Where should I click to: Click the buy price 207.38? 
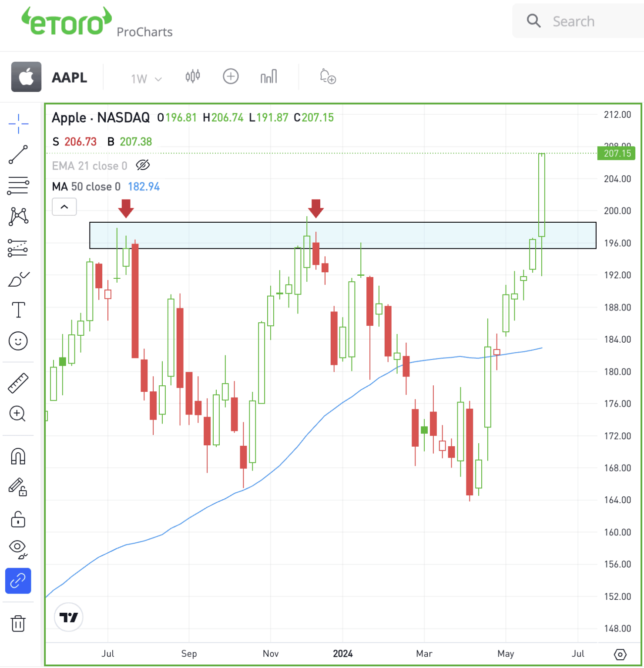[x=136, y=142]
